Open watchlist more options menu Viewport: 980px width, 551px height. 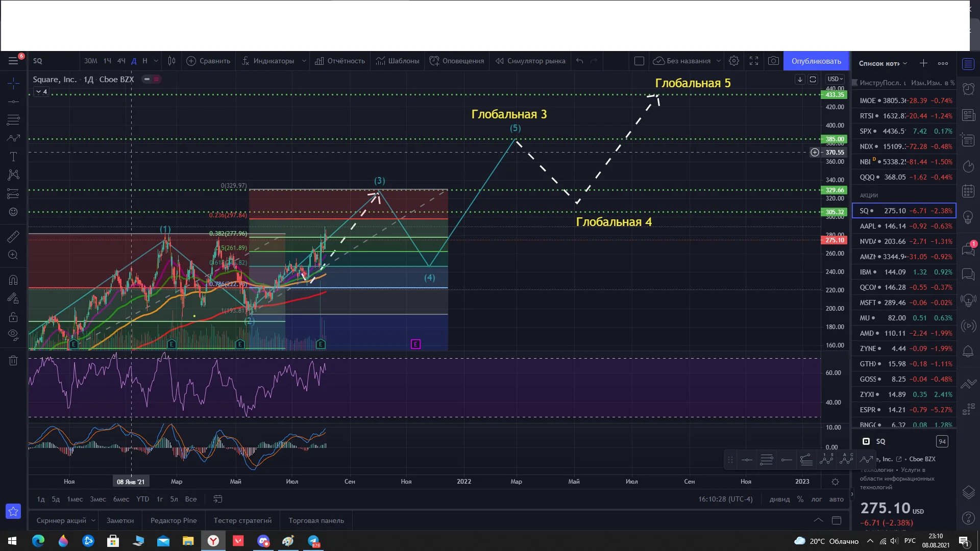click(943, 63)
